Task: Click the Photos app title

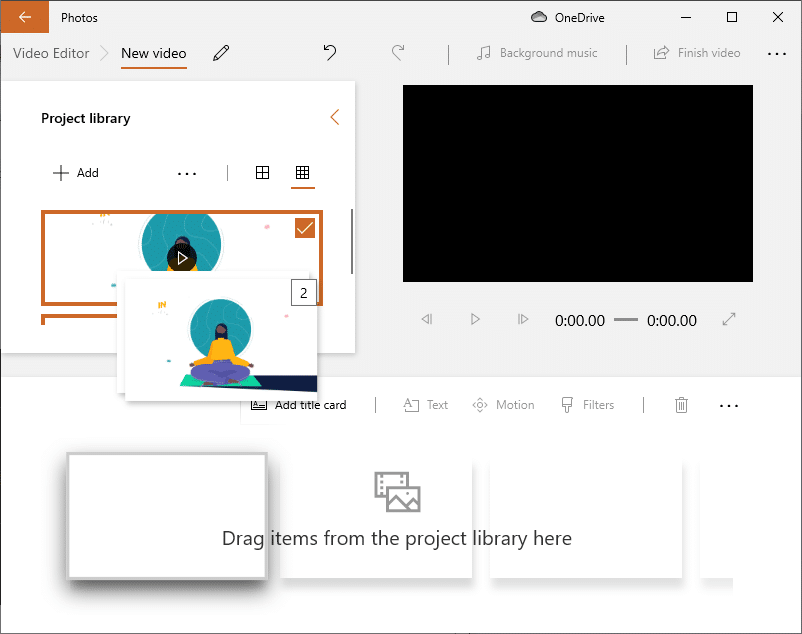Action: pos(79,17)
